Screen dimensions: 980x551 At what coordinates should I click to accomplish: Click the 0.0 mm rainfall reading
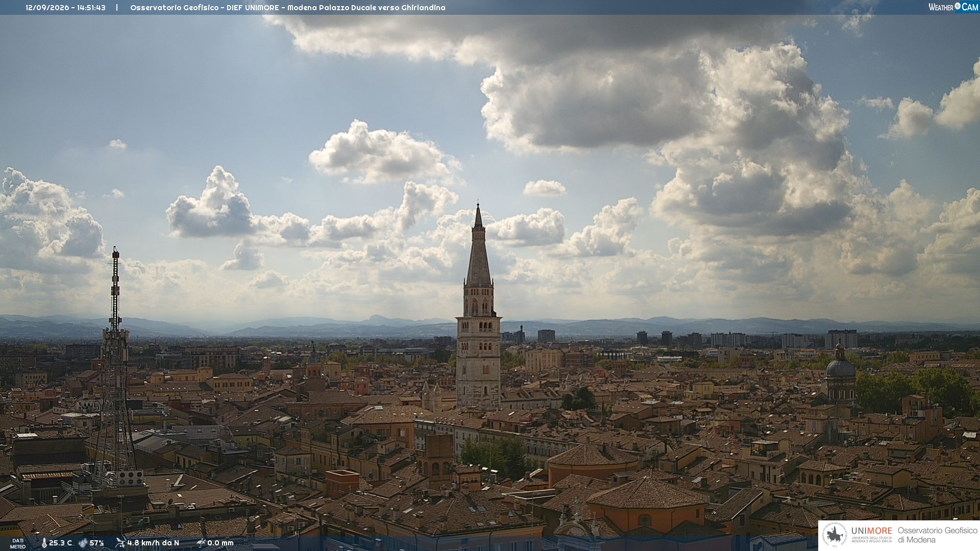click(220, 543)
